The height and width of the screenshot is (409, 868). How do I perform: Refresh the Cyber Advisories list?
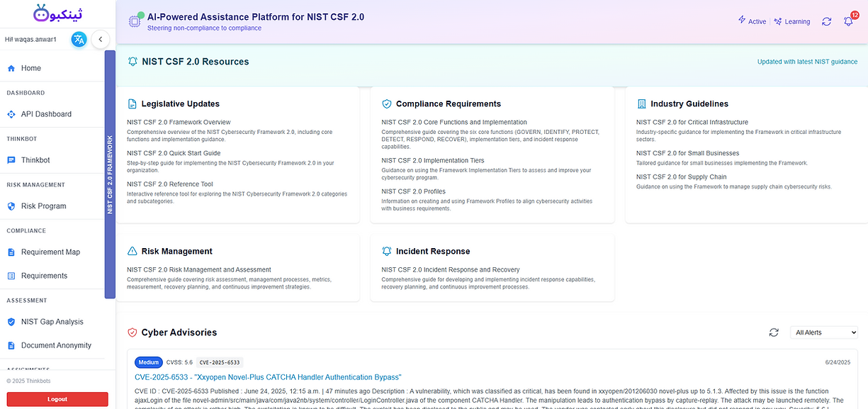(x=774, y=332)
